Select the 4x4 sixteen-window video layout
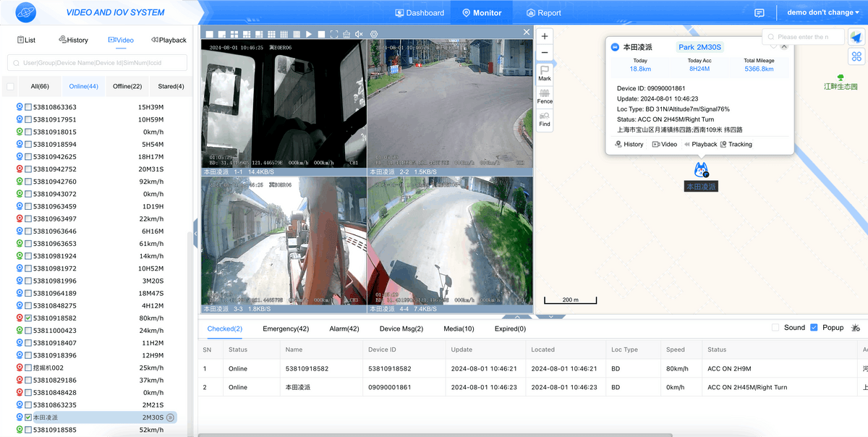 click(x=284, y=34)
